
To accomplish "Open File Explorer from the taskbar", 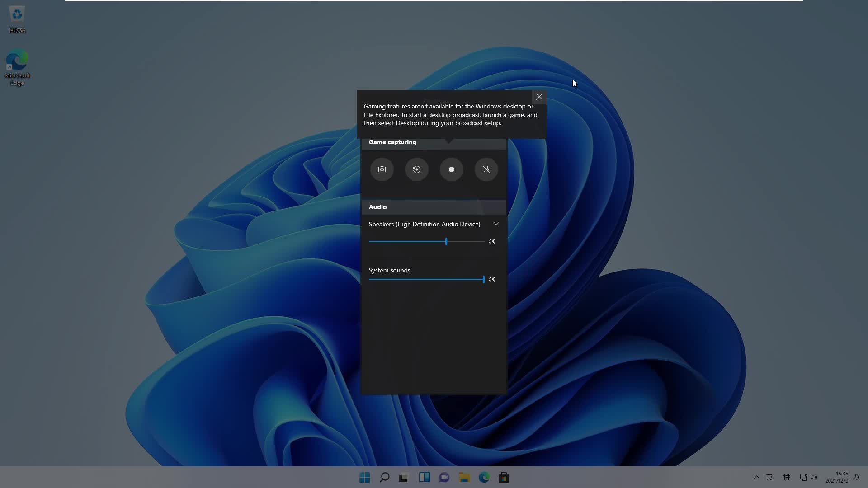I will point(465,477).
